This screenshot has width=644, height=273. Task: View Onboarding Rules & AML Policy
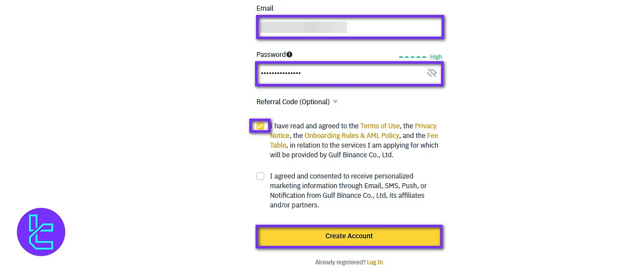click(x=352, y=136)
